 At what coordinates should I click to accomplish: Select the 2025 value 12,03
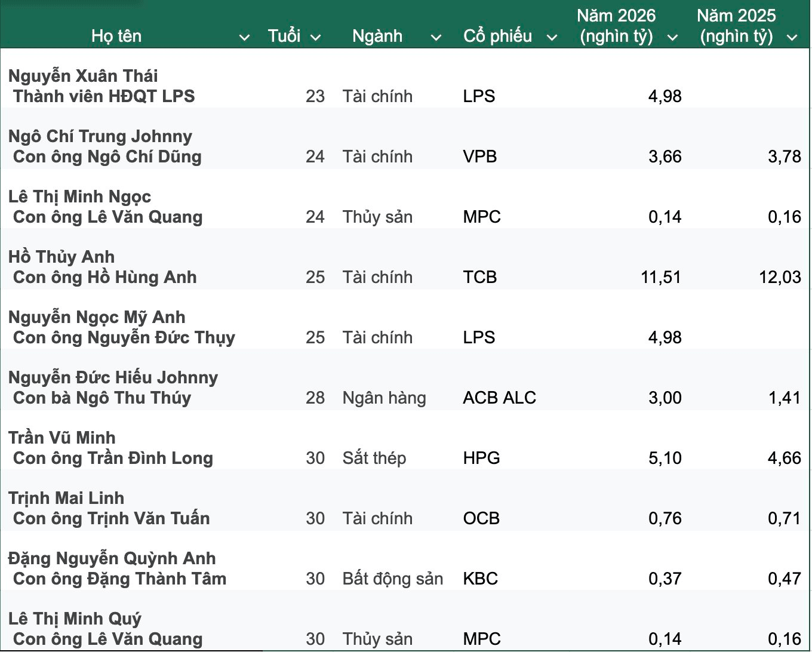780,277
